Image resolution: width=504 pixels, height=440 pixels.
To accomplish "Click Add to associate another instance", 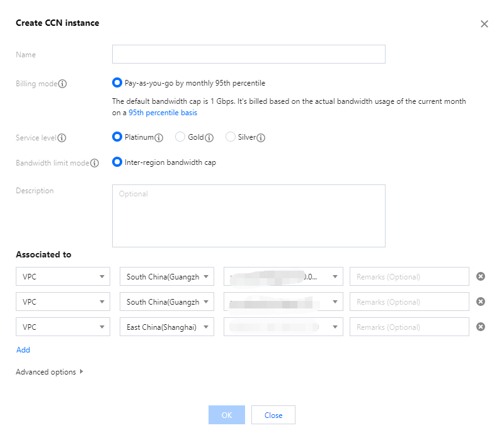I will tap(23, 349).
